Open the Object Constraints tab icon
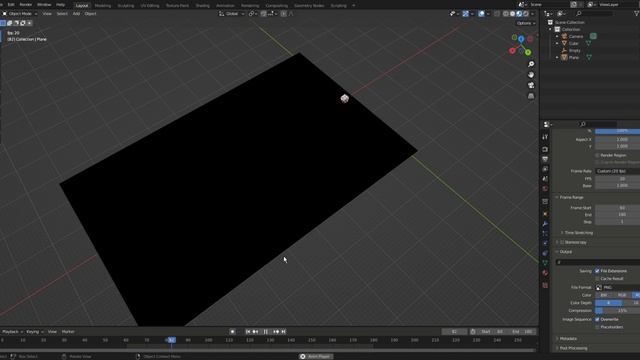Viewport: 640px width, 360px height. [x=545, y=253]
